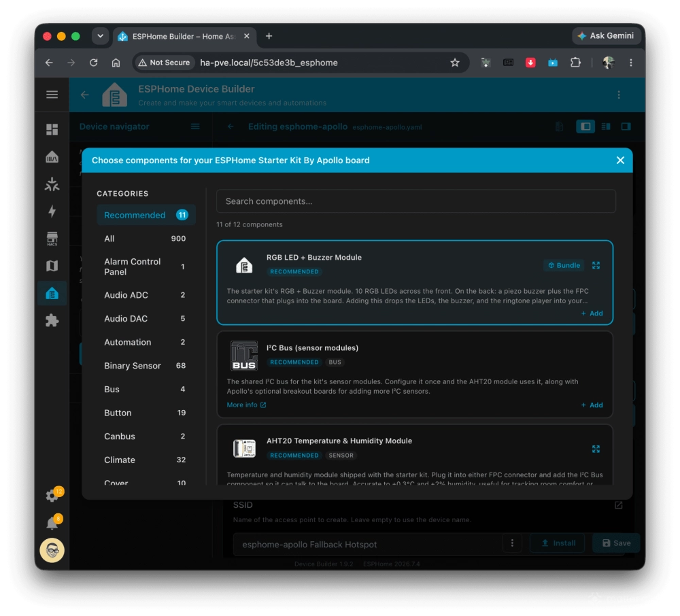Open notifications bell with 8 badge
Image resolution: width=680 pixels, height=616 pixels.
click(x=52, y=523)
